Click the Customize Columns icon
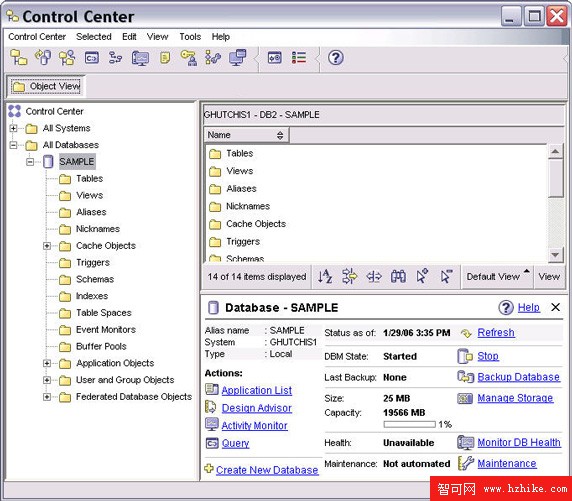Viewport: 572px width, 501px height. (374, 277)
